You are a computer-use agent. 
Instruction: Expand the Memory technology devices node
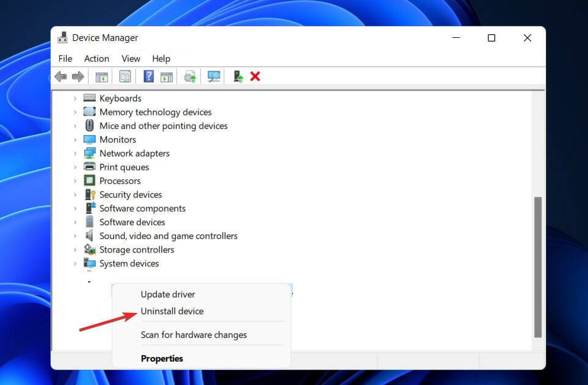pos(75,112)
